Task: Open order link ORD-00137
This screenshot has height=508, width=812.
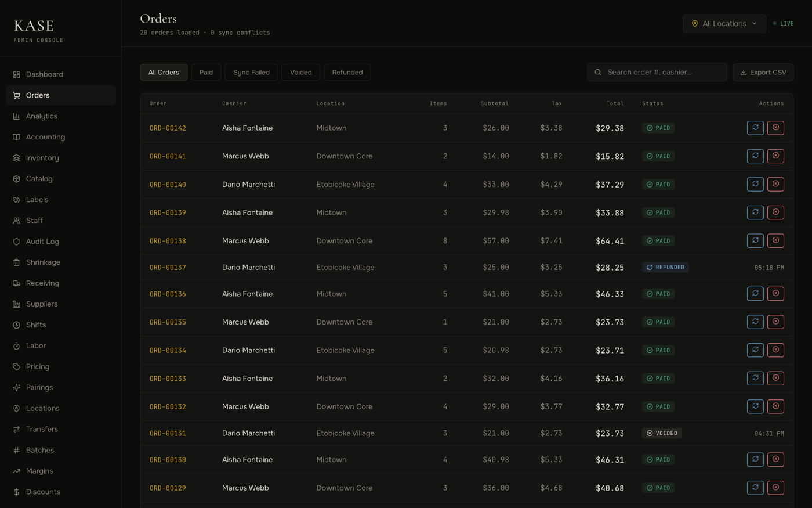Action: click(x=168, y=268)
